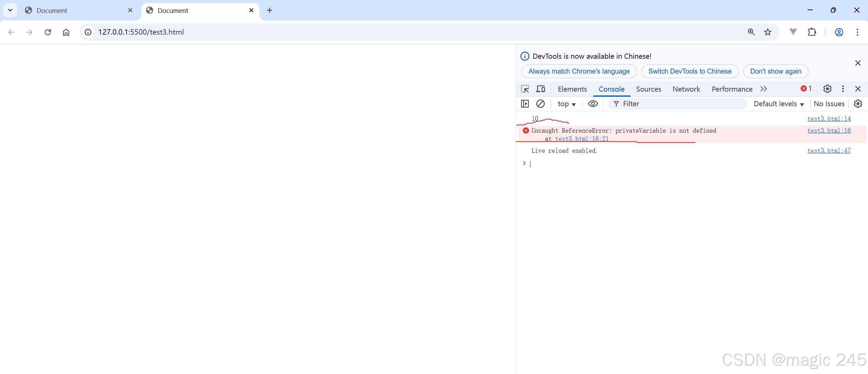Viewport: 868px width, 374px height.
Task: Click the inspect element picker icon
Action: pyautogui.click(x=525, y=89)
